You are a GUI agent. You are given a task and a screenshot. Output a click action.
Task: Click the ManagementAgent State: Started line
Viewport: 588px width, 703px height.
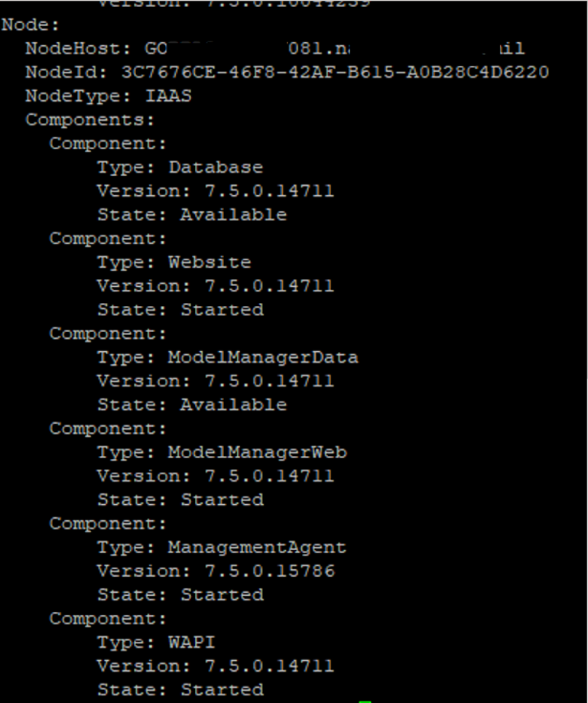(x=180, y=594)
